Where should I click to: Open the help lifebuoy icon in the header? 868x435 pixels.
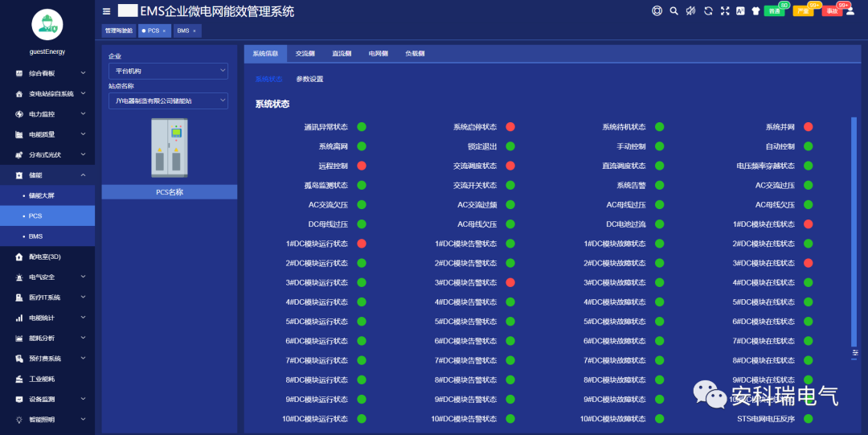click(x=657, y=10)
